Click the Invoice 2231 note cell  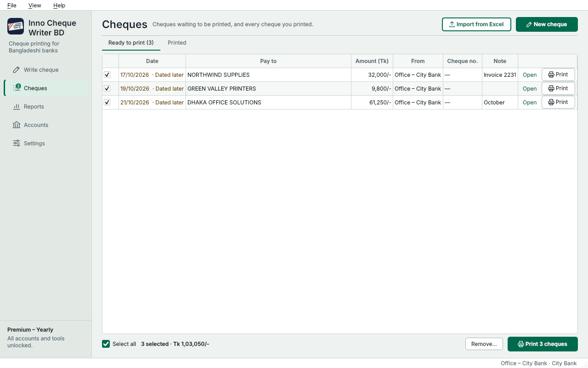pos(500,75)
